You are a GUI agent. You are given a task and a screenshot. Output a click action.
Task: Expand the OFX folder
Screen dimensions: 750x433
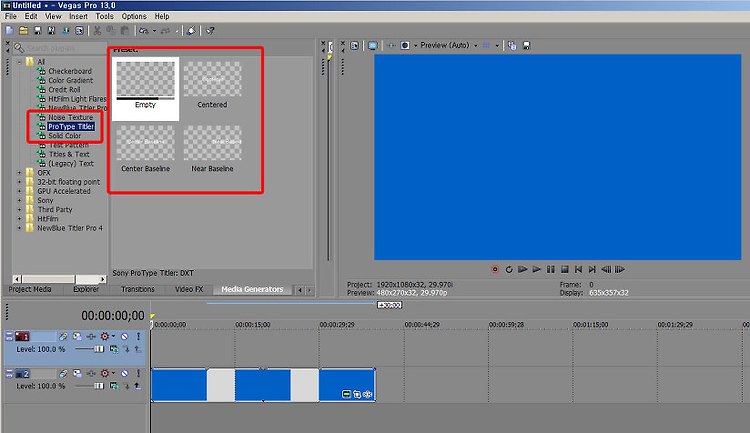[20, 173]
